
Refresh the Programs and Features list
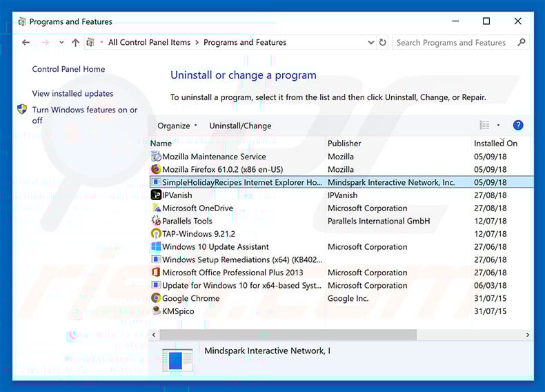[383, 43]
